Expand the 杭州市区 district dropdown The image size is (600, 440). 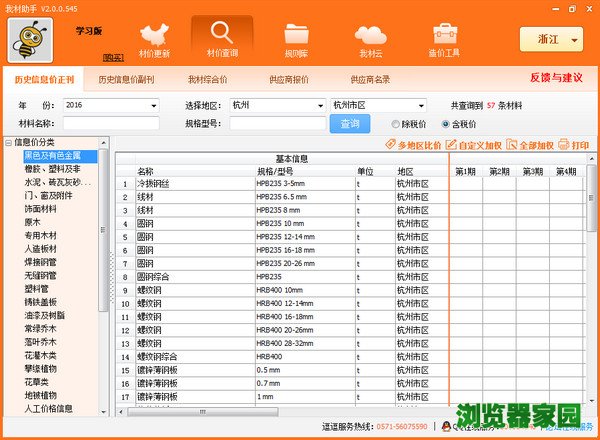(x=420, y=104)
